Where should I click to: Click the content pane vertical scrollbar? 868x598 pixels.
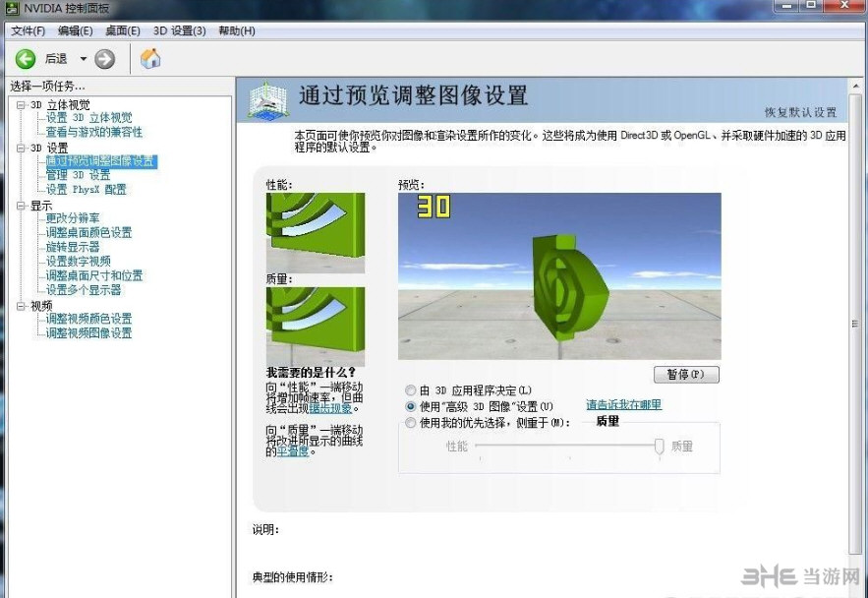(x=855, y=323)
